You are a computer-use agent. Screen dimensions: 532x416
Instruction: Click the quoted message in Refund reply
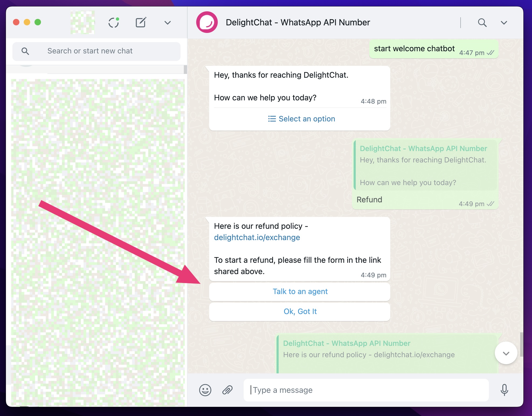425,165
